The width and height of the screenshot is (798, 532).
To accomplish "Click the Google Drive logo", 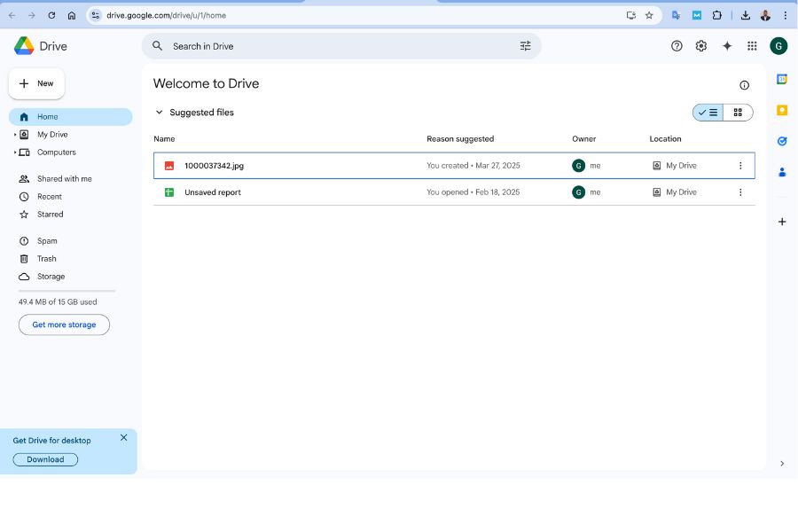I will pos(24,46).
